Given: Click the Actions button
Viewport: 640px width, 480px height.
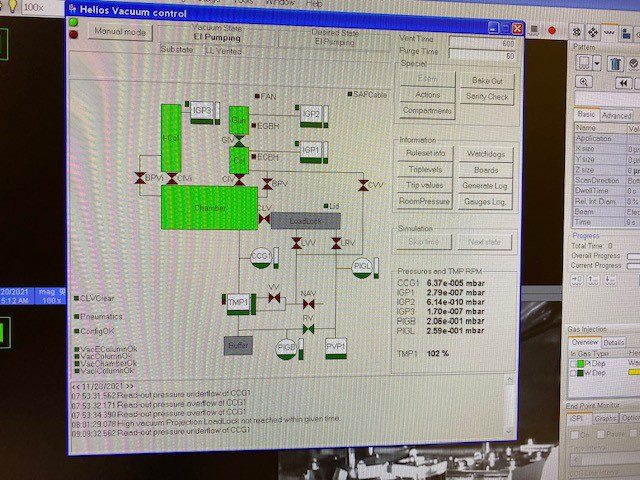Looking at the screenshot, I should 427,95.
